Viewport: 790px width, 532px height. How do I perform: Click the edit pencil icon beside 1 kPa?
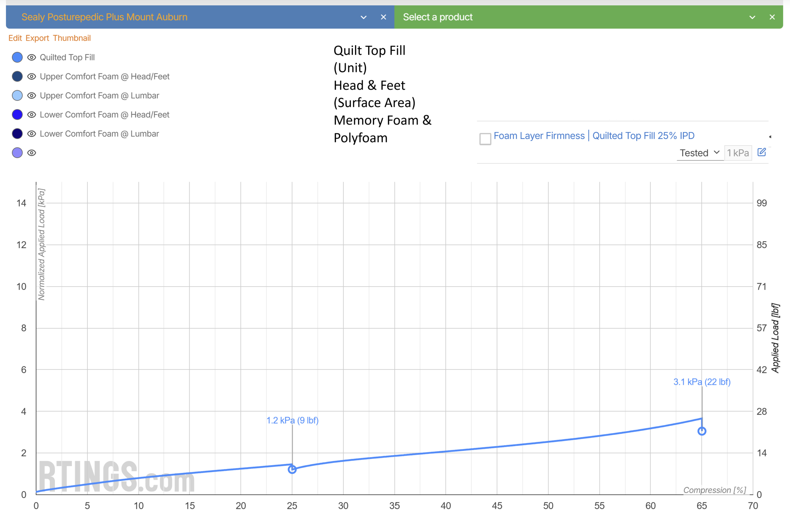point(761,152)
